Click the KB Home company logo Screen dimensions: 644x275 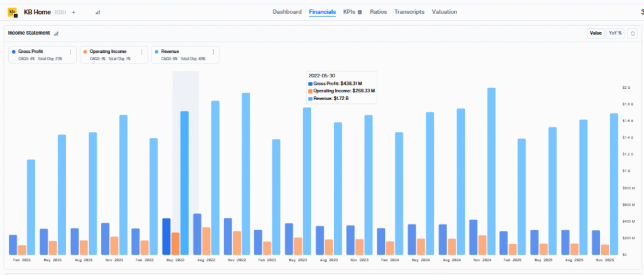(x=12, y=12)
